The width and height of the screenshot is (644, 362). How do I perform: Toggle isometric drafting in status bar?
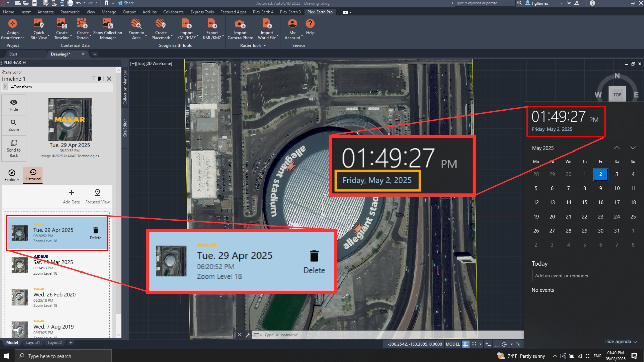(x=518, y=344)
